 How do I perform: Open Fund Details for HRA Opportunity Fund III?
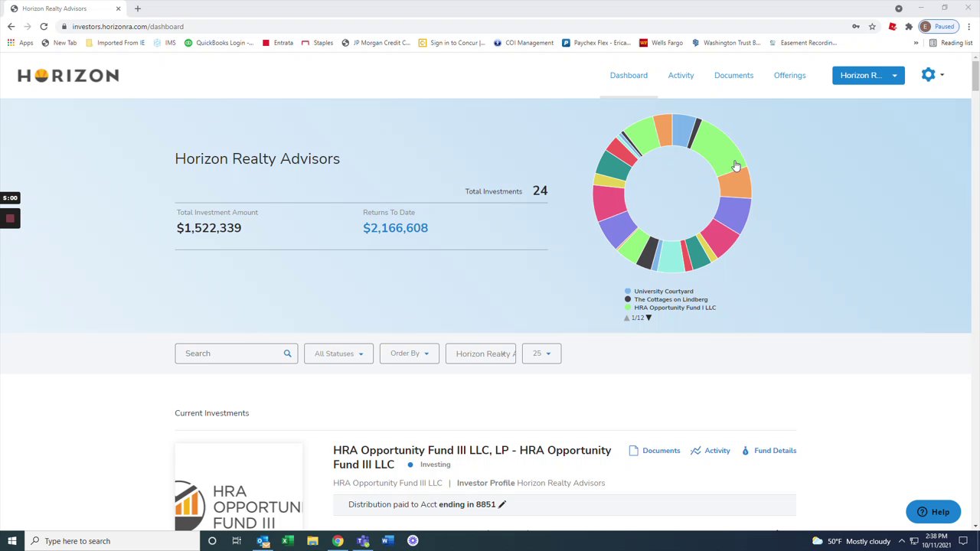pyautogui.click(x=769, y=451)
